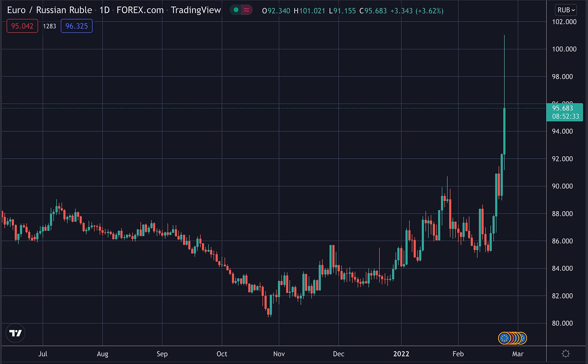588x364 pixels.
Task: Click the red sell price 95.042
Action: click(x=22, y=26)
